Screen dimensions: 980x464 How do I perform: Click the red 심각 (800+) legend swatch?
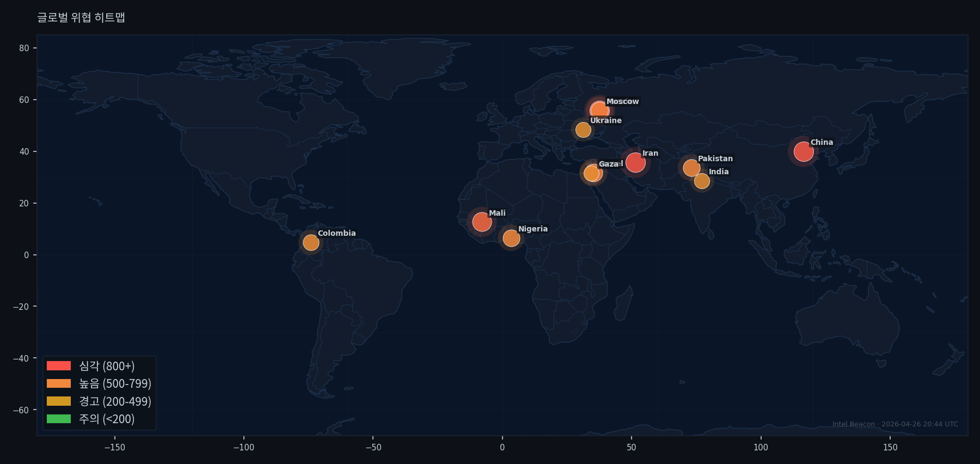[x=59, y=366]
